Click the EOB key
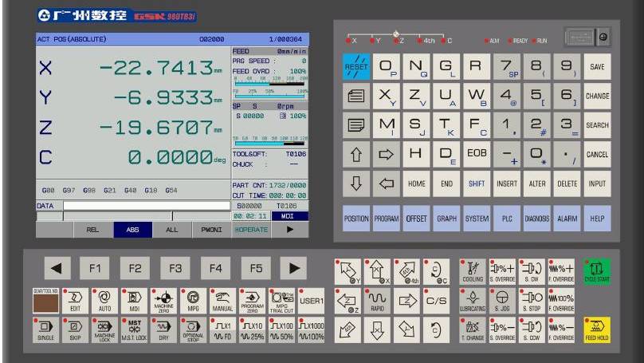This screenshot has width=644, height=363. coord(477,155)
